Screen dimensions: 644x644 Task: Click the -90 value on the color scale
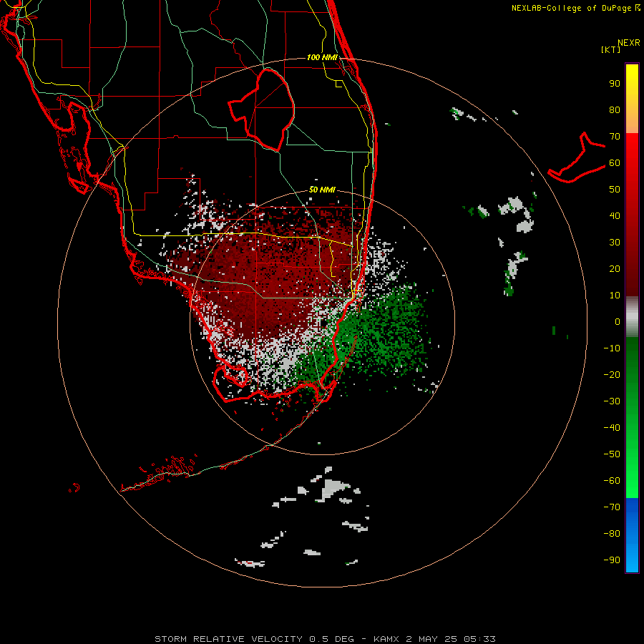612,560
